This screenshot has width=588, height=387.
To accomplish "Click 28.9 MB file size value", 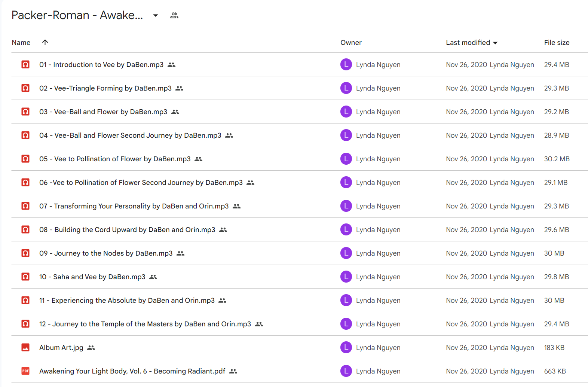I will pyautogui.click(x=557, y=135).
